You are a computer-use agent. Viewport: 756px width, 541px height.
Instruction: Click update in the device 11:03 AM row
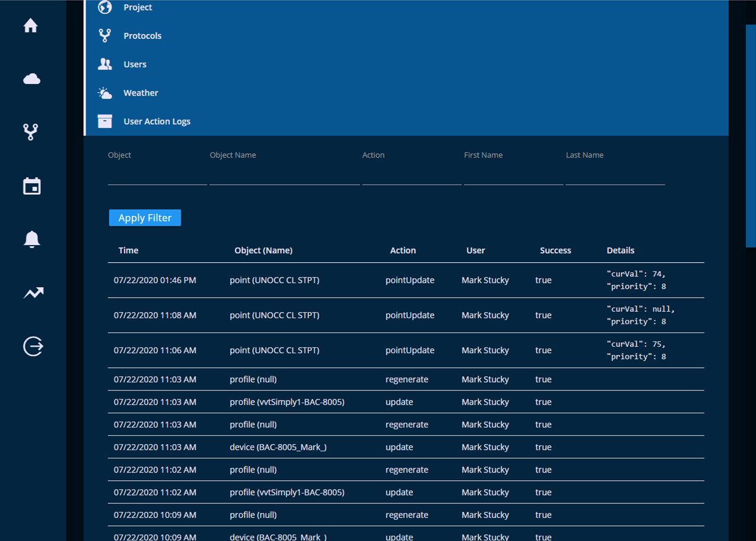pyautogui.click(x=399, y=447)
